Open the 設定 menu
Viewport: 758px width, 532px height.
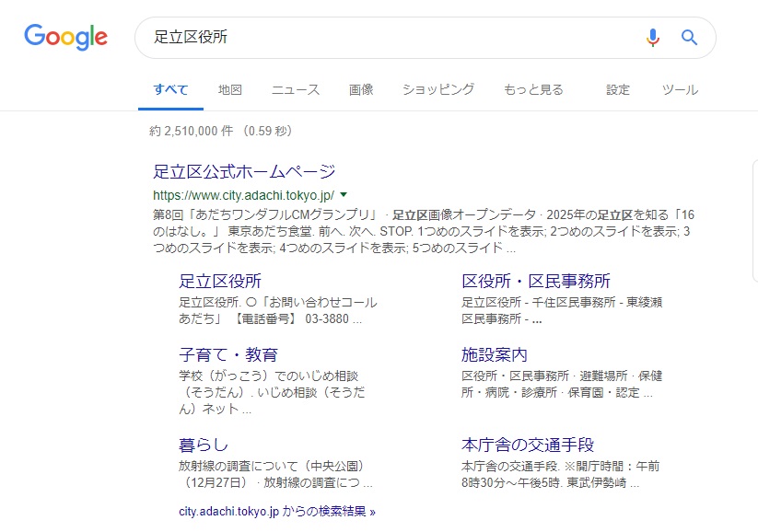coord(618,89)
